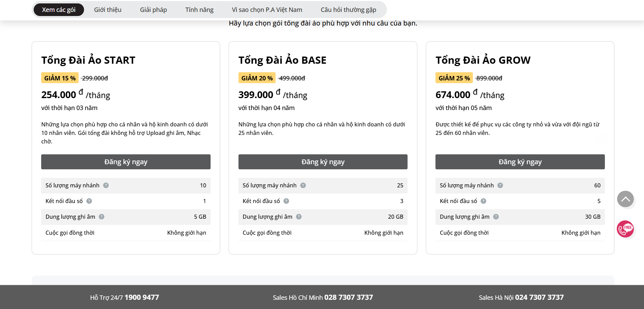
Task: Click help icon beside START 'Dung lượng ghi âm'
Action: point(101,217)
